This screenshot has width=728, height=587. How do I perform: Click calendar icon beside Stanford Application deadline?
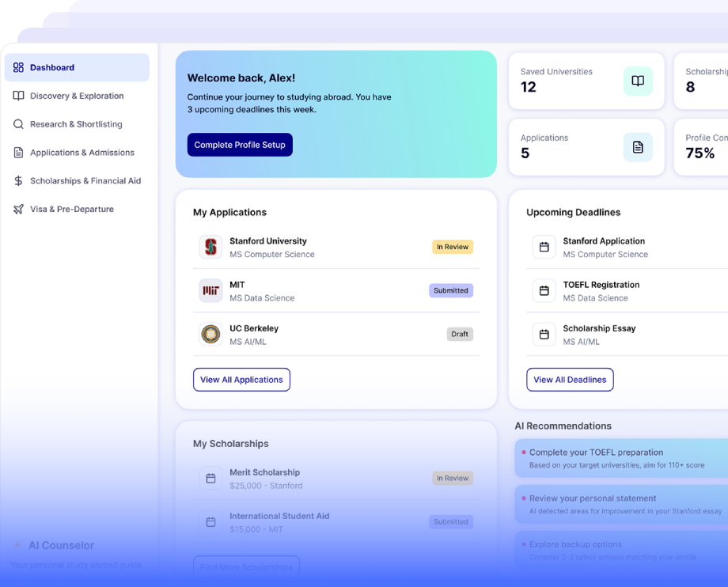pyautogui.click(x=544, y=247)
